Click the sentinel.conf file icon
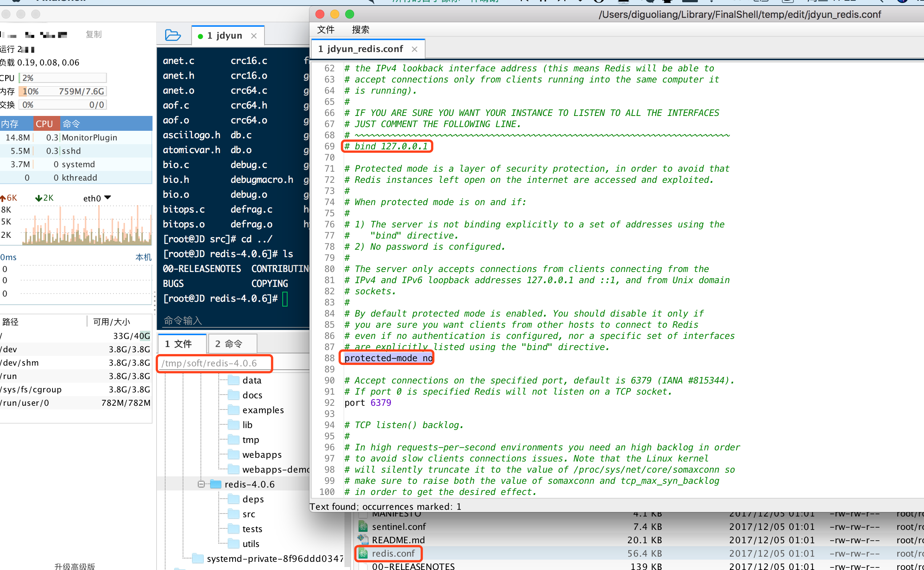The image size is (924, 570). point(363,526)
